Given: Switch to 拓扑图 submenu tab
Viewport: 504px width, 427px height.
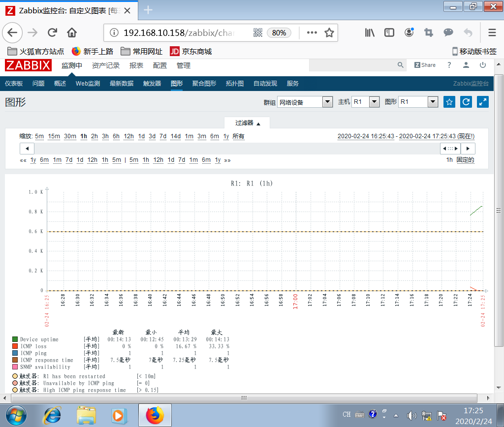Looking at the screenshot, I should pos(235,84).
